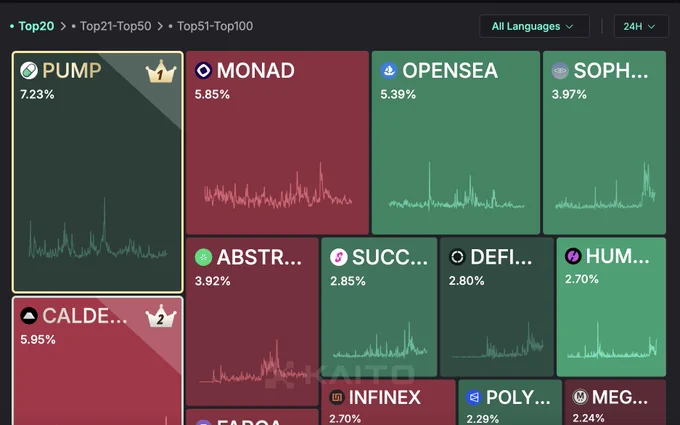Image resolution: width=680 pixels, height=425 pixels.
Task: Click the DEFI... ring logo icon
Action: (457, 257)
